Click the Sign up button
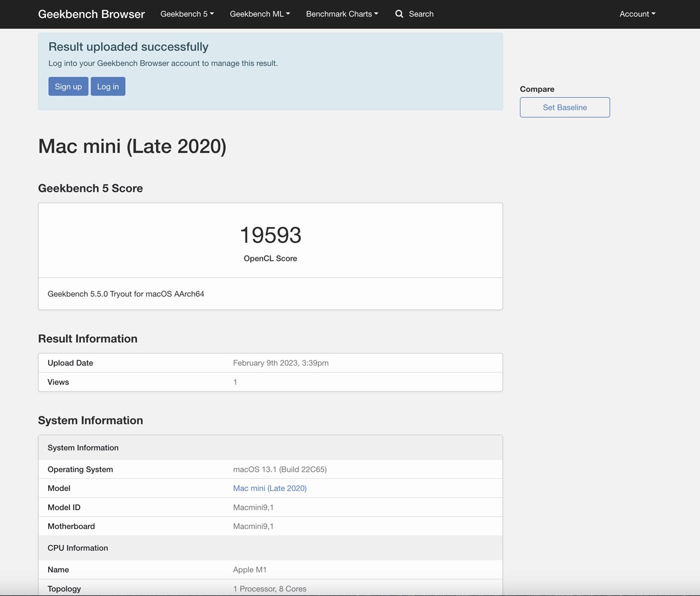The height and width of the screenshot is (596, 700). (68, 86)
